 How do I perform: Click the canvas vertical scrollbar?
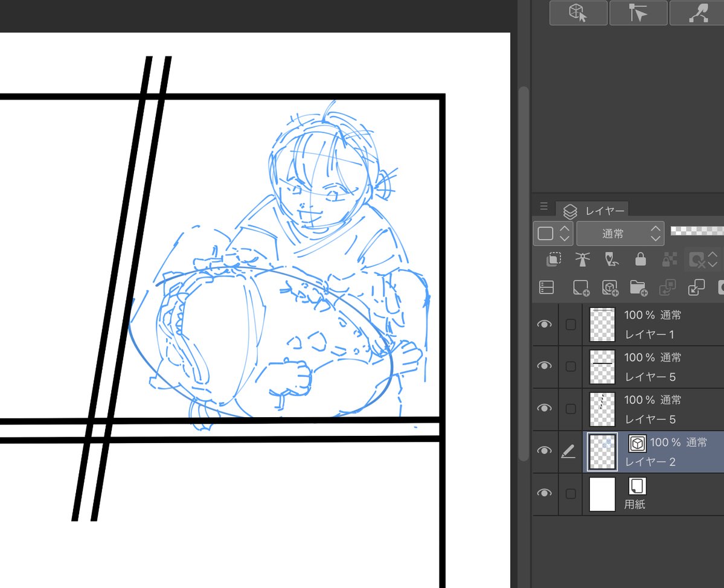pyautogui.click(x=523, y=273)
